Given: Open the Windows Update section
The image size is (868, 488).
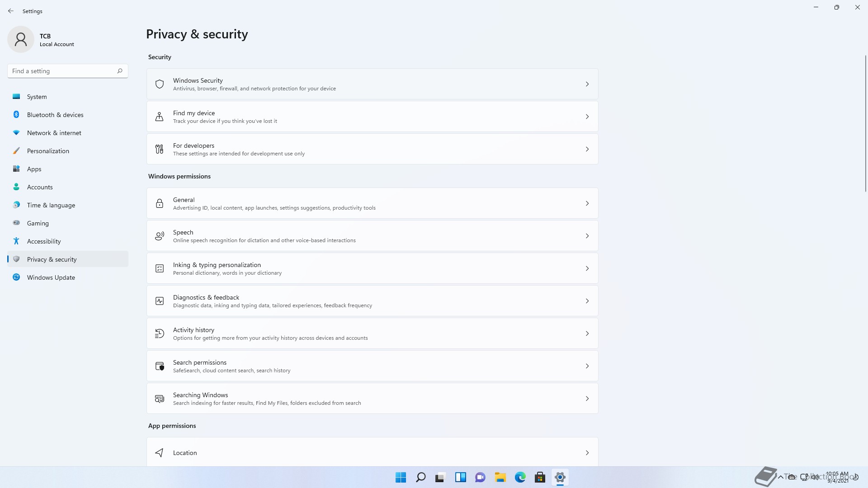Looking at the screenshot, I should pos(51,277).
